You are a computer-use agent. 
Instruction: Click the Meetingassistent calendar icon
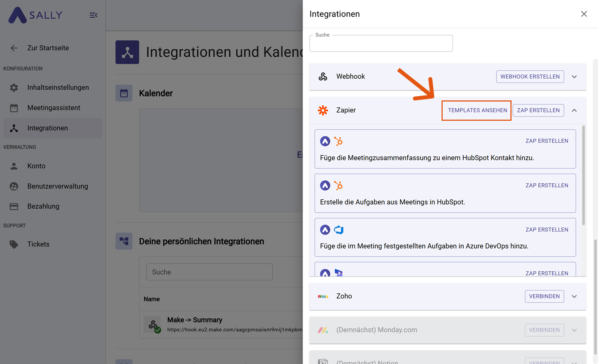pos(14,108)
